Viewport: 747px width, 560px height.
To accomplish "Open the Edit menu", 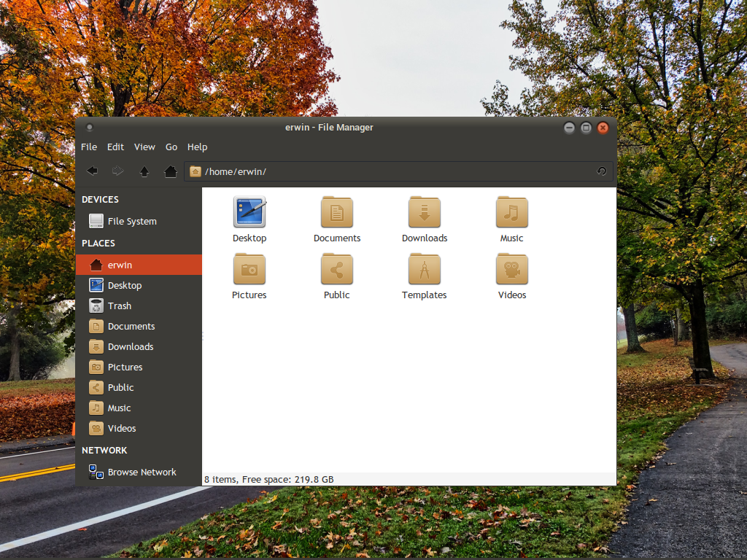I will click(115, 147).
